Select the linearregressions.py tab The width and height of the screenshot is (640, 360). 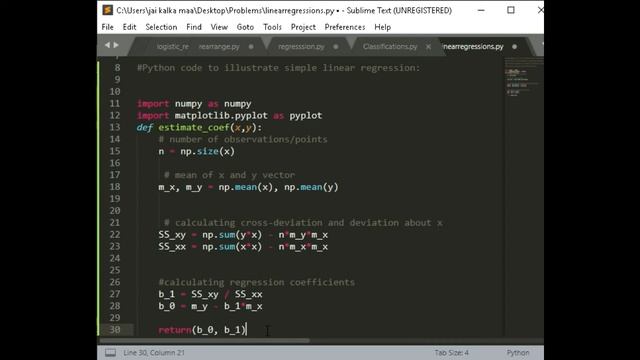473,47
